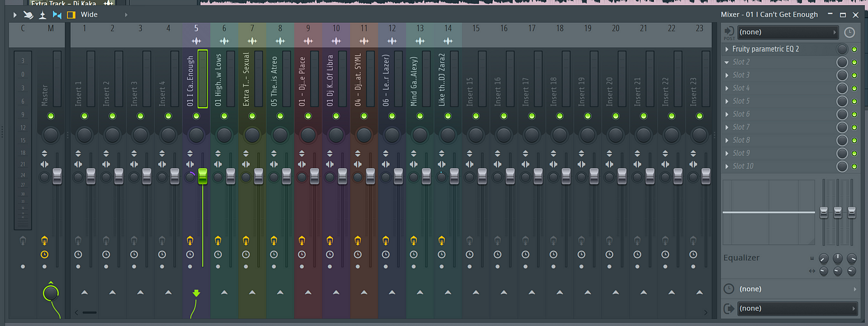
Task: Select the Master track header M
Action: coord(51,28)
